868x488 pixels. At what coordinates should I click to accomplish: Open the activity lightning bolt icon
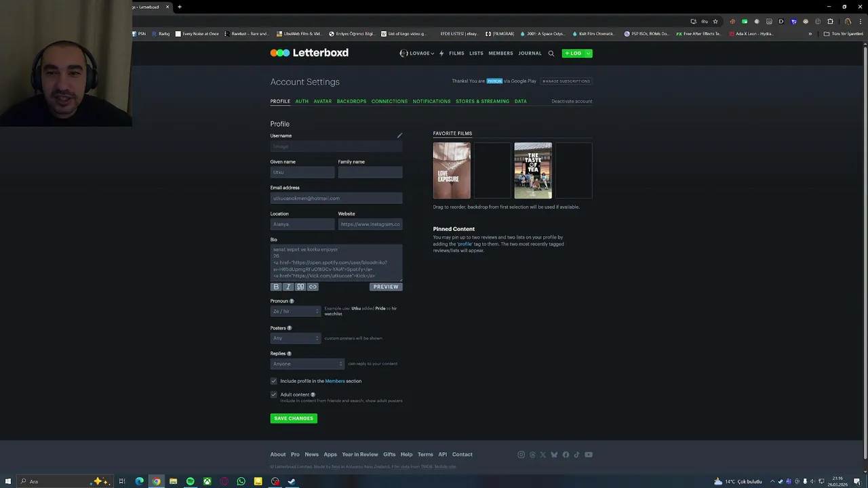[441, 53]
